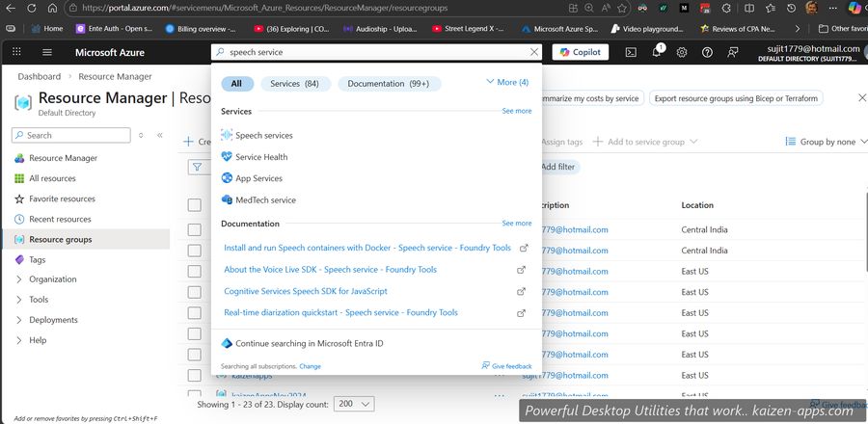Open Video playground bookmark
The height and width of the screenshot is (424, 868).
[x=648, y=29]
